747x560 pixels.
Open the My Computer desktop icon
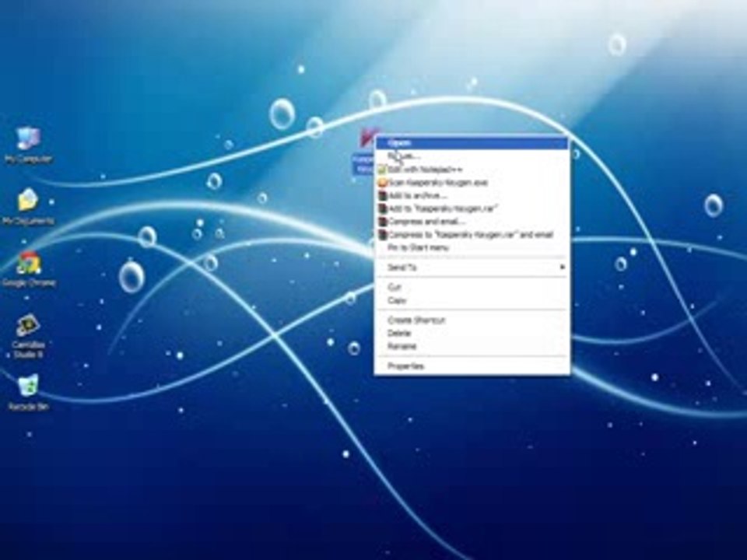pyautogui.click(x=29, y=145)
